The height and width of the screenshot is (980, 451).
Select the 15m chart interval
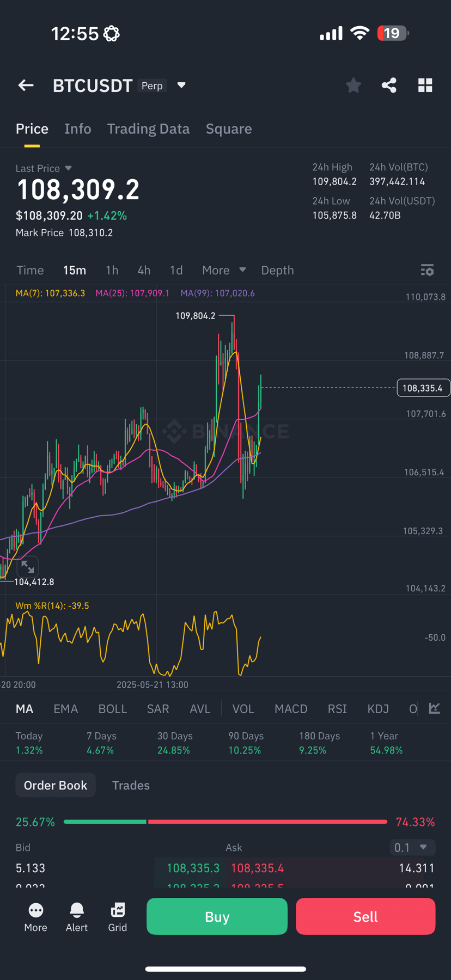tap(75, 270)
